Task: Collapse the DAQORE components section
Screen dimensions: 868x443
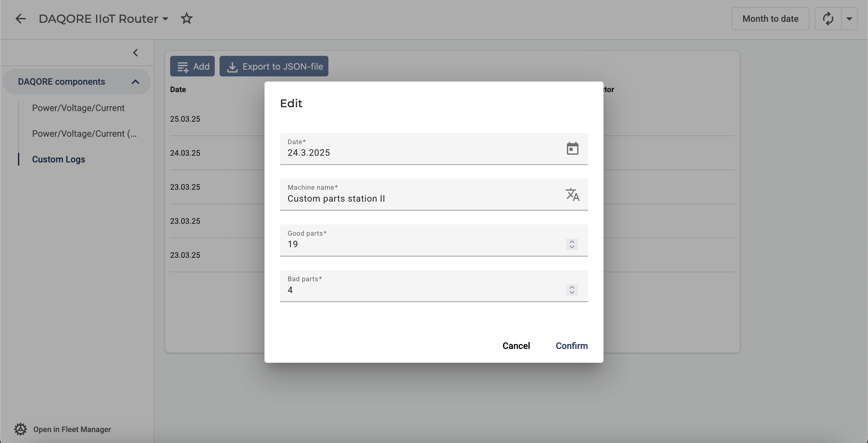Action: tap(135, 82)
